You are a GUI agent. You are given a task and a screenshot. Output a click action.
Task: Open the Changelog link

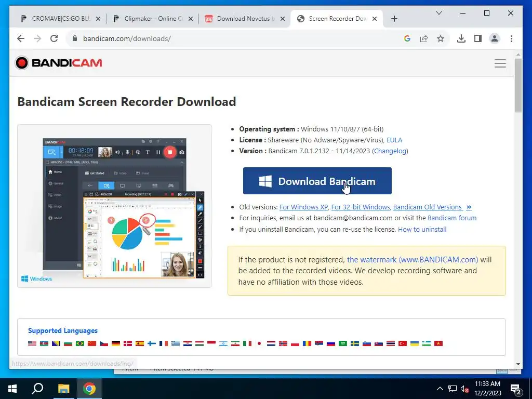click(390, 151)
